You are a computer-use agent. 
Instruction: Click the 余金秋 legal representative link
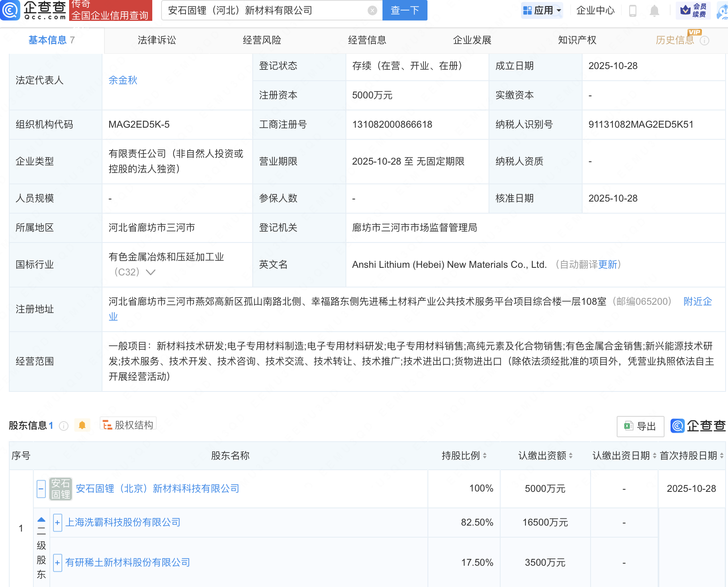(x=123, y=80)
